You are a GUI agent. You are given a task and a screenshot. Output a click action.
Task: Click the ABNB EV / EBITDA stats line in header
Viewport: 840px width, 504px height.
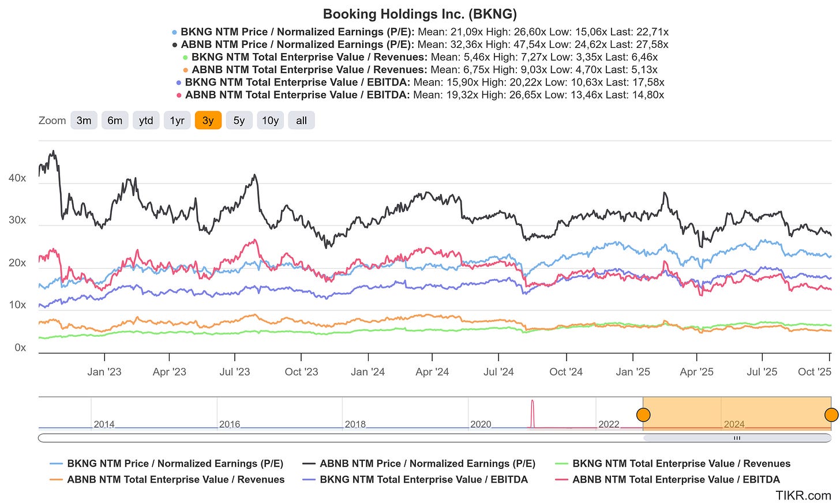point(420,95)
